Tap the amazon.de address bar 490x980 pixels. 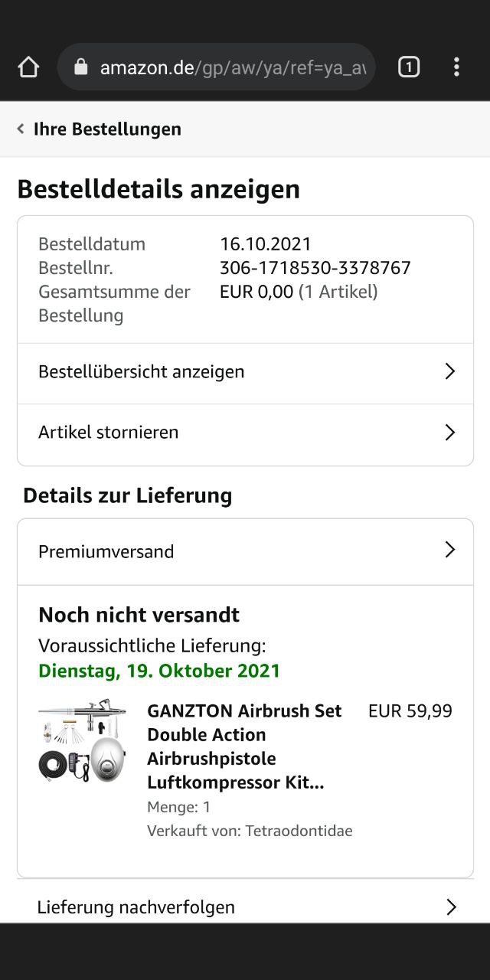pyautogui.click(x=230, y=67)
